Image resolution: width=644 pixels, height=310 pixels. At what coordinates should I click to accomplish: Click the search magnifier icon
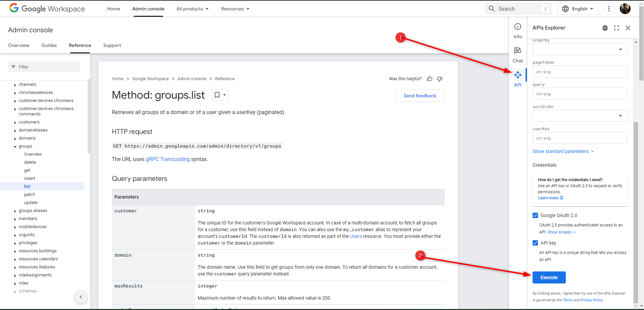coord(492,9)
